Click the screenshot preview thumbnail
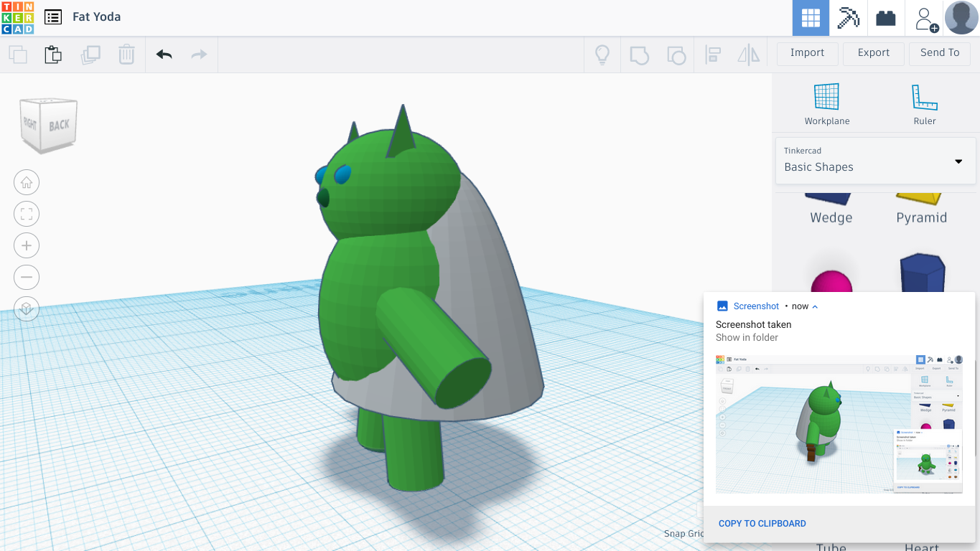This screenshot has height=551, width=980. pyautogui.click(x=839, y=424)
